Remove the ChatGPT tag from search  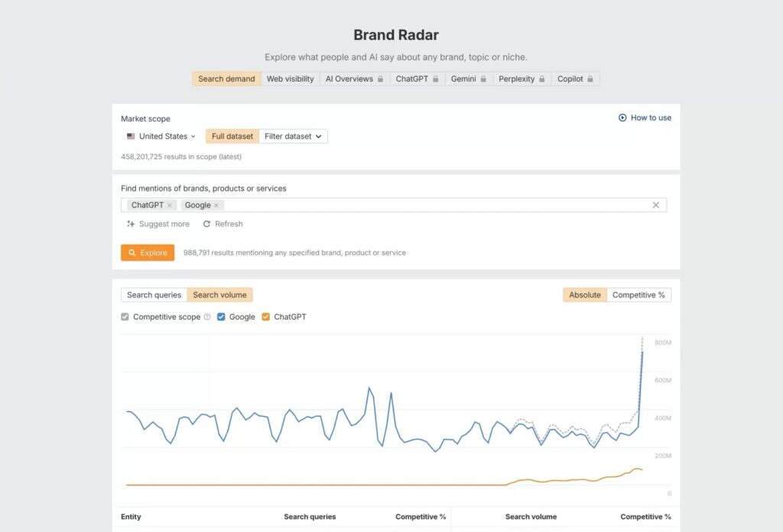click(169, 205)
